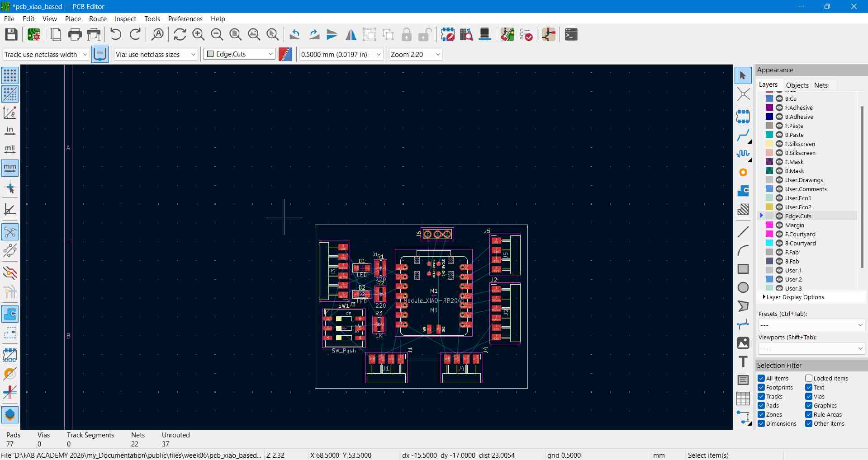The image size is (868, 460).
Task: Toggle Dimensions selection filter
Action: pos(761,423)
